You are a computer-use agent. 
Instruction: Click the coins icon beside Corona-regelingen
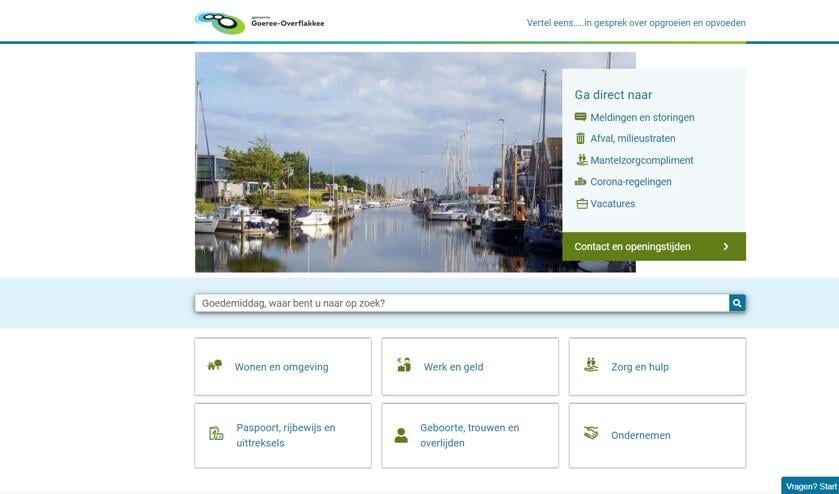(x=581, y=181)
